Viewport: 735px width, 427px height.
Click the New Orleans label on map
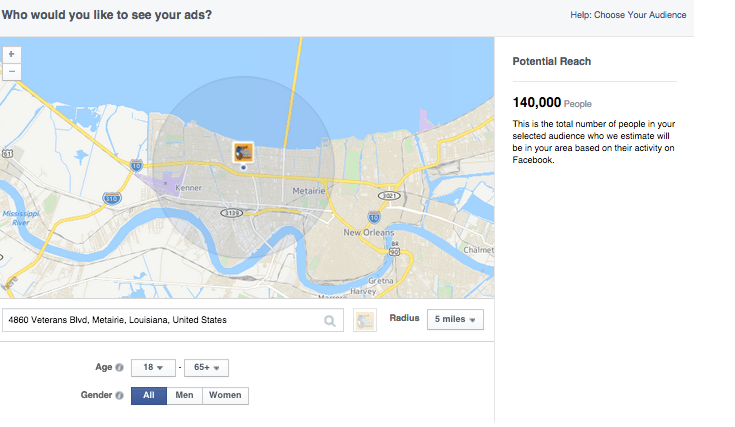[x=366, y=232]
